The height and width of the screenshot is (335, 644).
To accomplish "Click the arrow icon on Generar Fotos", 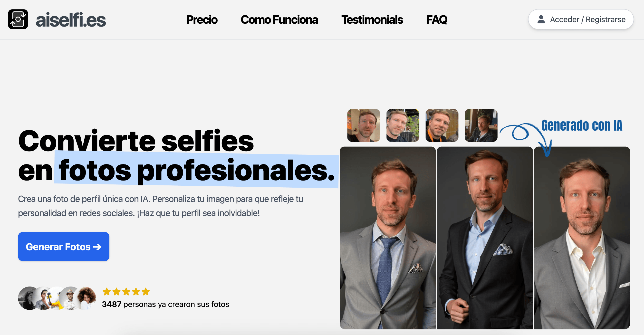I will tap(97, 247).
